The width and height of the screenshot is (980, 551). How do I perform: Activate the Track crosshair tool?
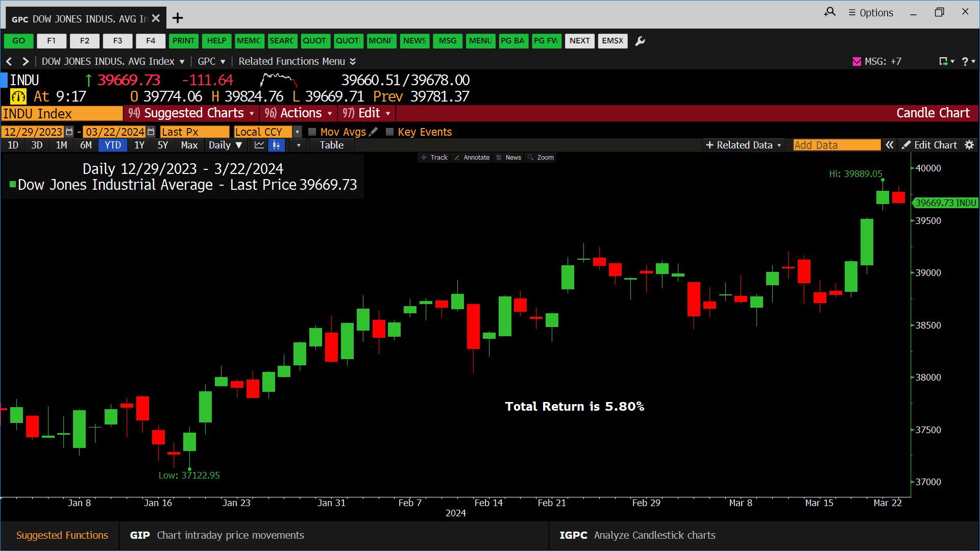[434, 158]
